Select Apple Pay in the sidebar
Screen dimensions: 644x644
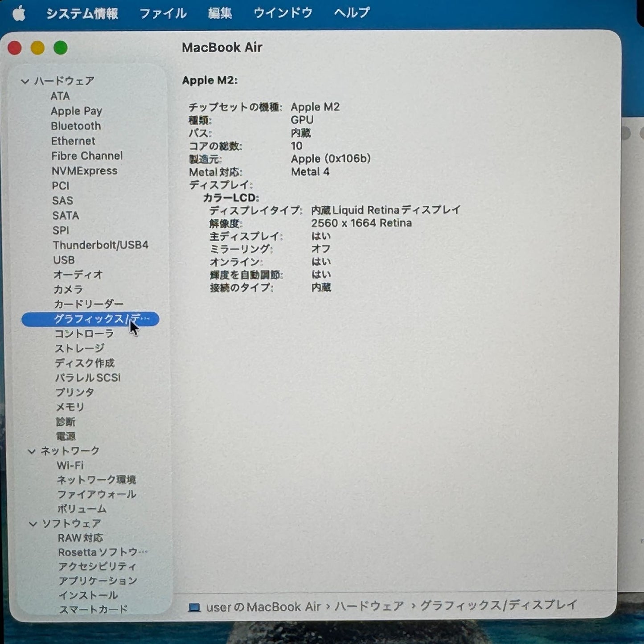point(76,111)
